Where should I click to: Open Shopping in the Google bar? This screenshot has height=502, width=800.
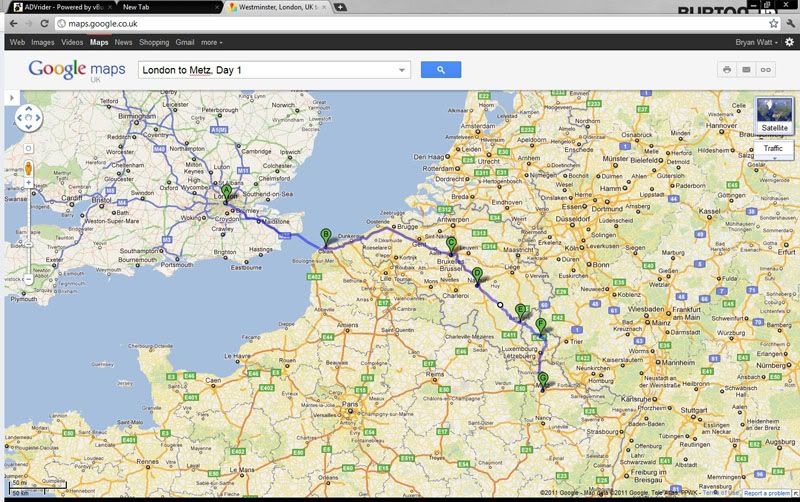pyautogui.click(x=154, y=42)
